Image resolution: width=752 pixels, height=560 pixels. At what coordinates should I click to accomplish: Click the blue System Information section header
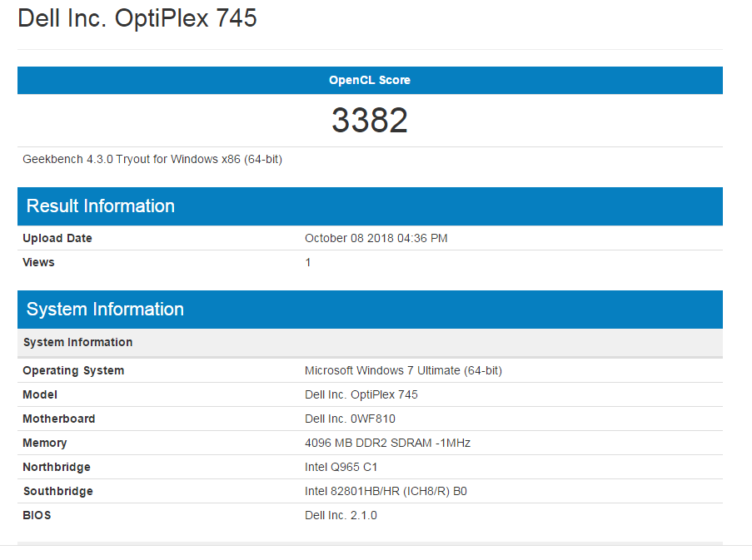pos(370,310)
